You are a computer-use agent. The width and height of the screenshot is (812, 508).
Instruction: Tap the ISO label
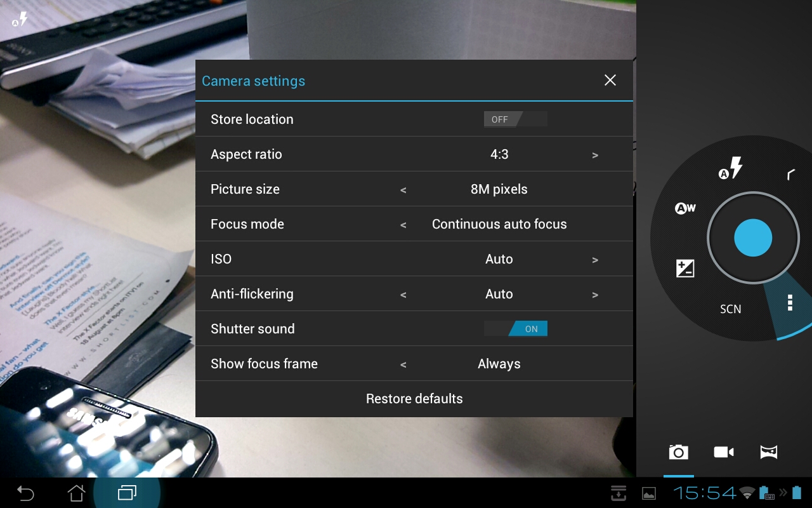(x=221, y=259)
